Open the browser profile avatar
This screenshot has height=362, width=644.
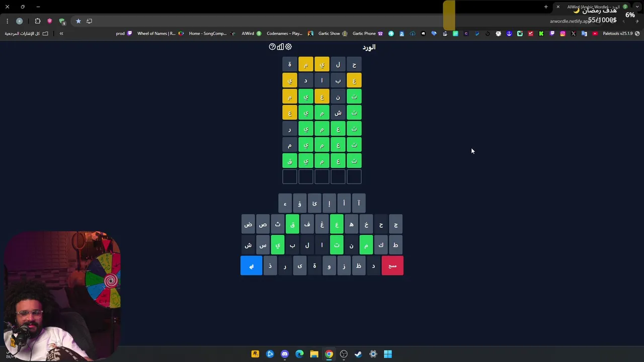coord(20,21)
